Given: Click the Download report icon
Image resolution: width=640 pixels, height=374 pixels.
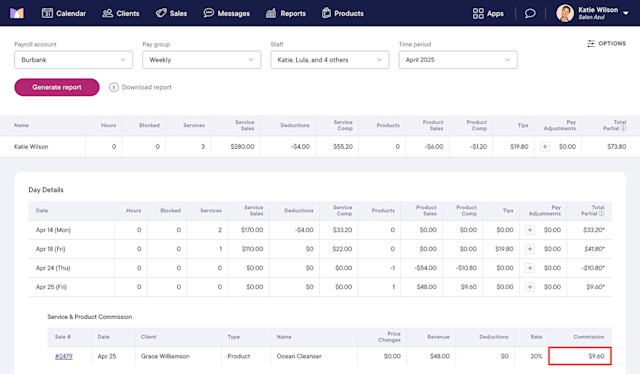Looking at the screenshot, I should (x=114, y=87).
